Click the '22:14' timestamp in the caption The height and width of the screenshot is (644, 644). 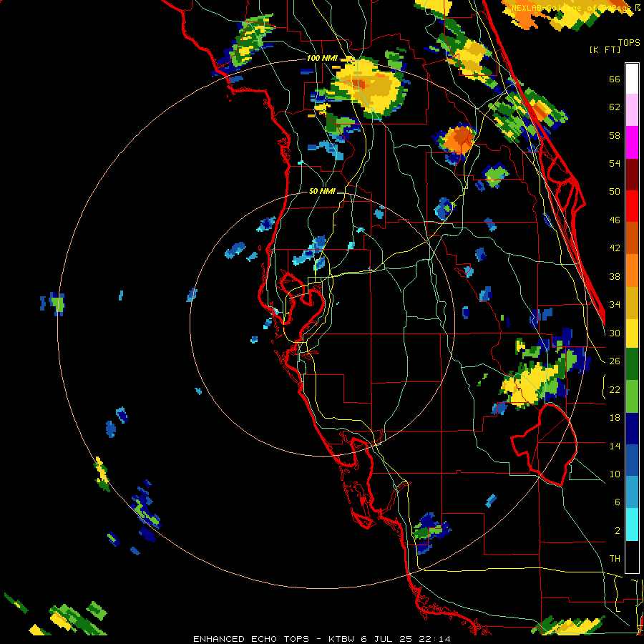[x=436, y=639]
